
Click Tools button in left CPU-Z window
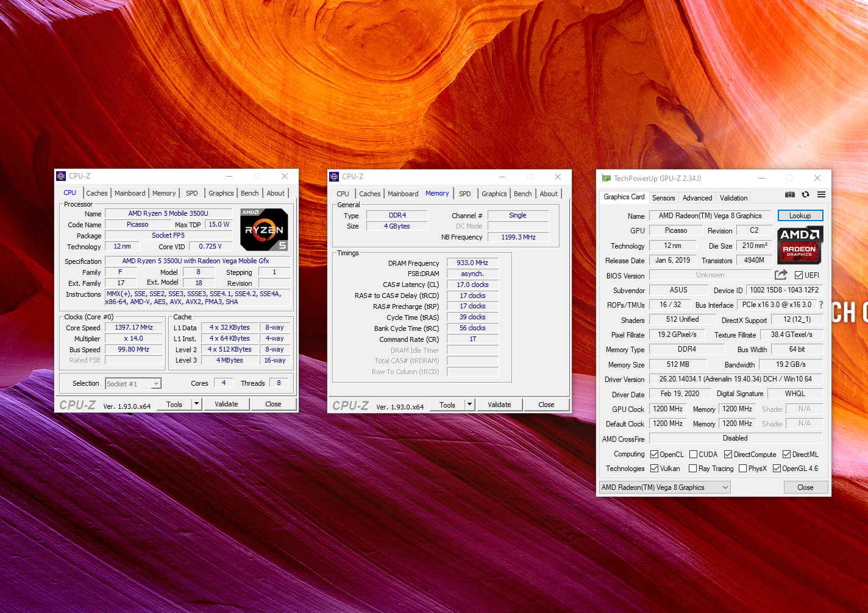pos(174,404)
